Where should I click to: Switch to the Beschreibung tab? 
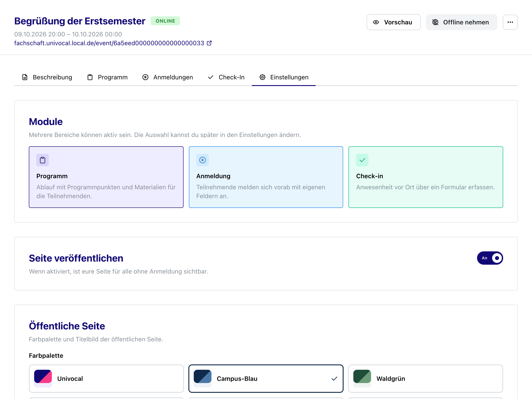[x=47, y=77]
